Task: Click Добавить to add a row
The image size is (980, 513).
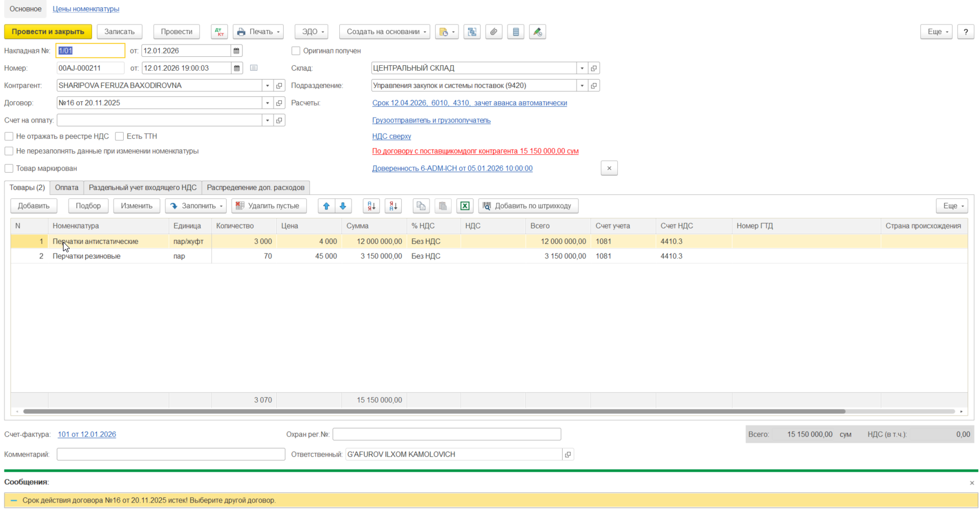Action: pos(34,206)
